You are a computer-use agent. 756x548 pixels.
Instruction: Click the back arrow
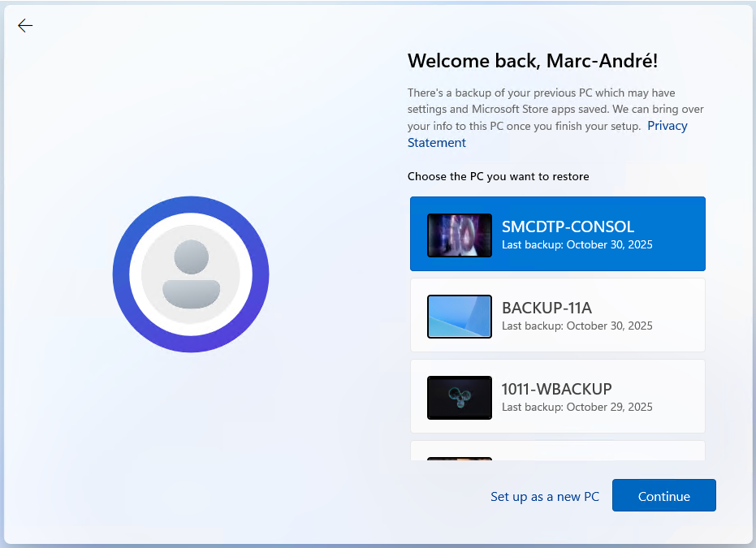tap(25, 26)
